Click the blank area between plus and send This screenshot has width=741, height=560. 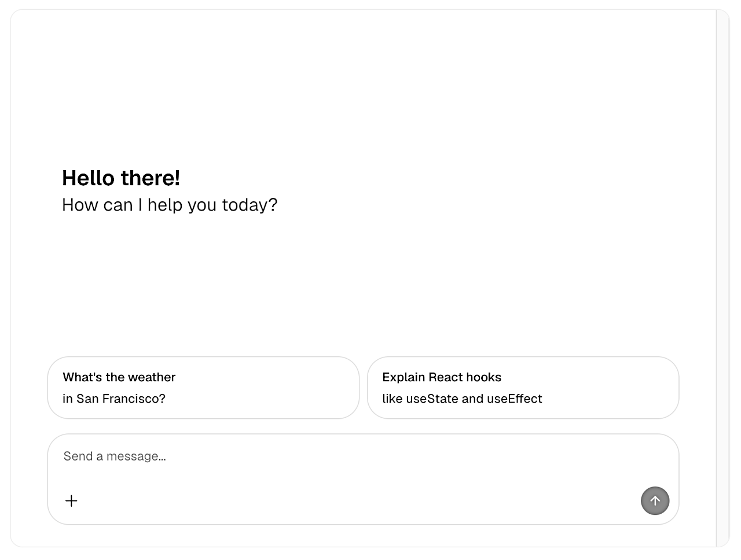pyautogui.click(x=359, y=501)
